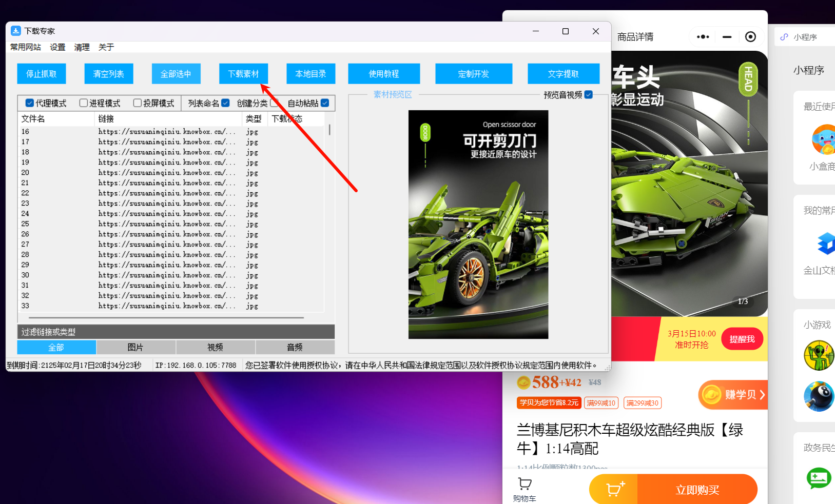Open the 常用网站 menu
This screenshot has height=504, width=835.
tap(26, 47)
